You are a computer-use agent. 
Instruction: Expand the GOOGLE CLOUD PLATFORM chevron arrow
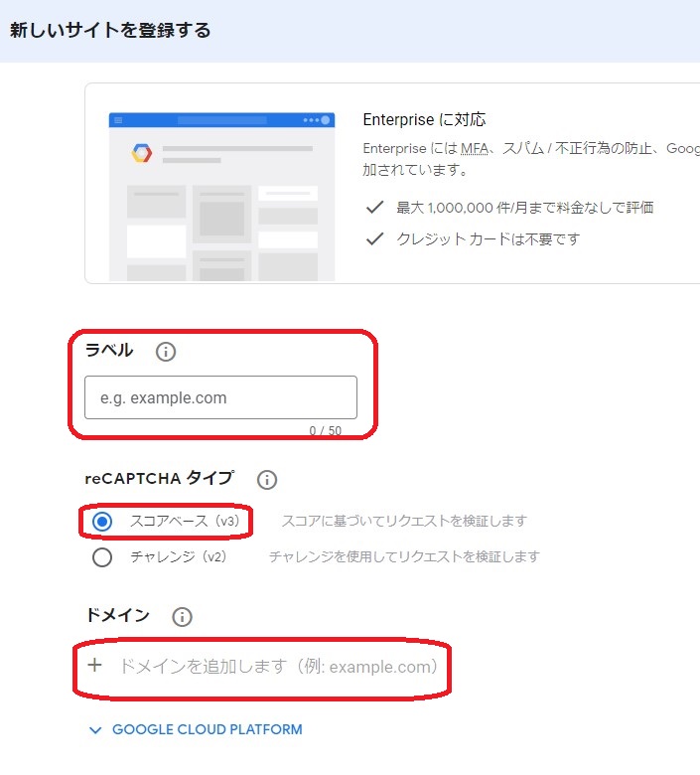(x=95, y=730)
